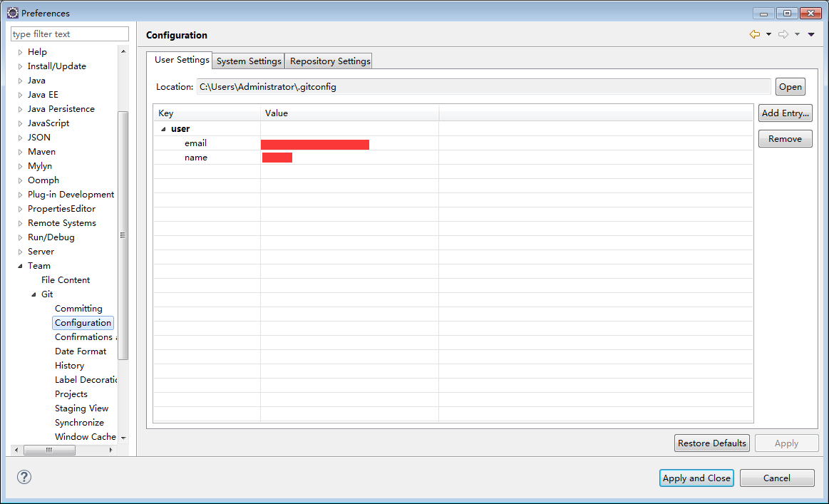This screenshot has height=504, width=829.
Task: Select Label Decorations under Git
Action: (x=85, y=380)
